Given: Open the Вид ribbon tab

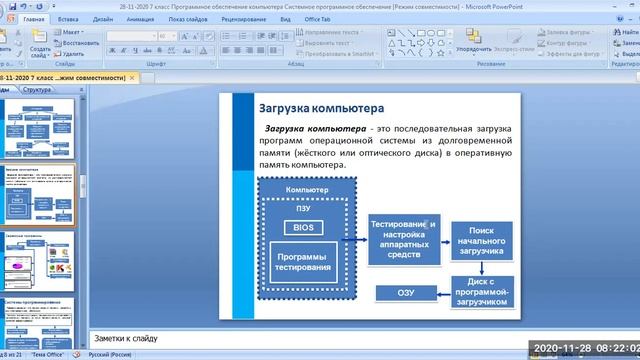Looking at the screenshot, I should pos(285,19).
